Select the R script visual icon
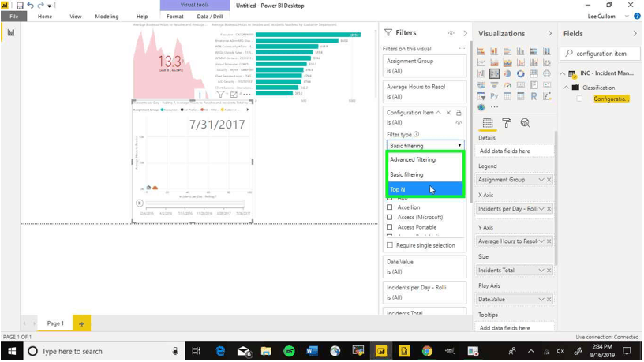The width and height of the screenshot is (644, 362). (x=534, y=96)
